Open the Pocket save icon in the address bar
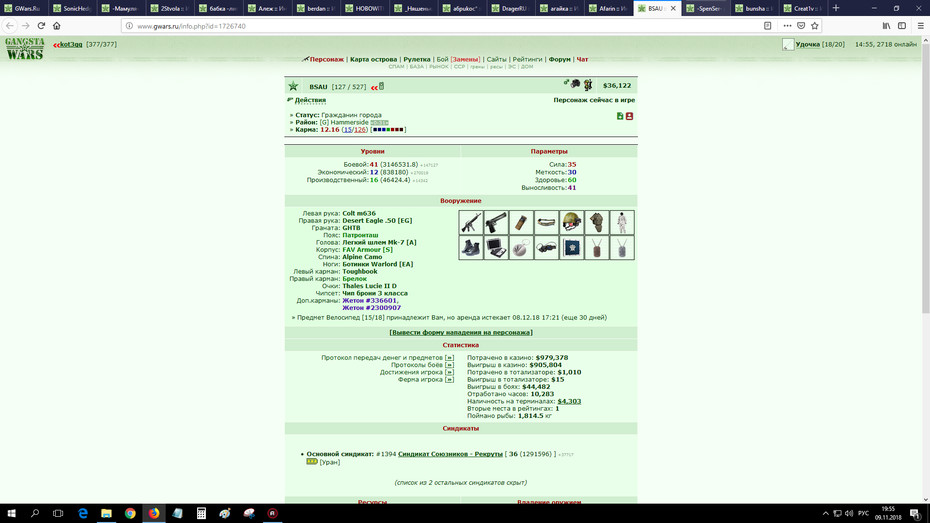Screen dimensions: 930x523 tap(801, 25)
